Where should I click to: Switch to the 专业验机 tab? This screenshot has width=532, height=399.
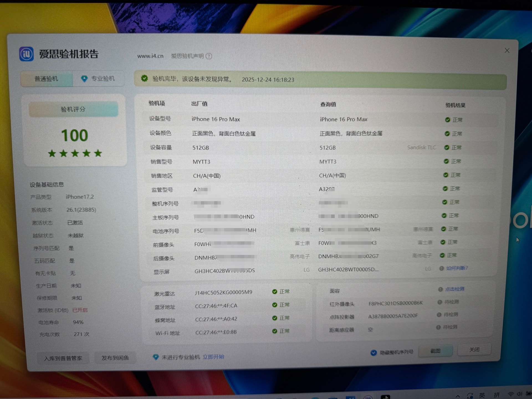coord(103,79)
